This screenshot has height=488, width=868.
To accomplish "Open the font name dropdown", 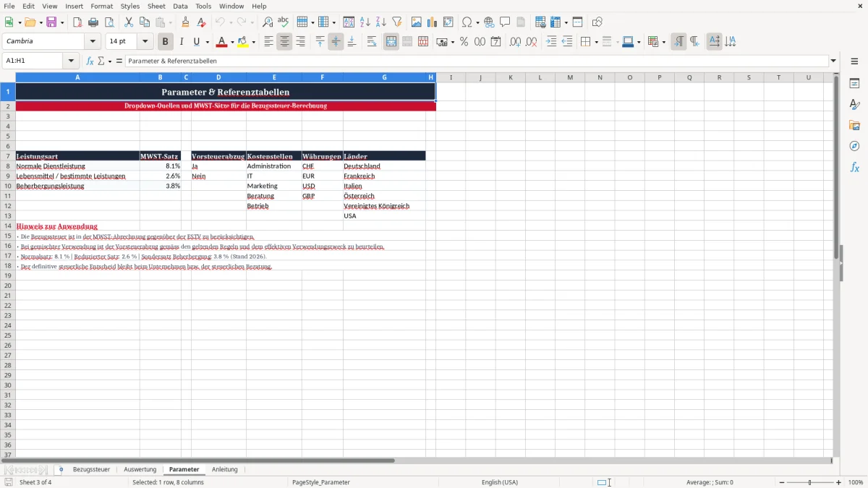I will coord(93,42).
